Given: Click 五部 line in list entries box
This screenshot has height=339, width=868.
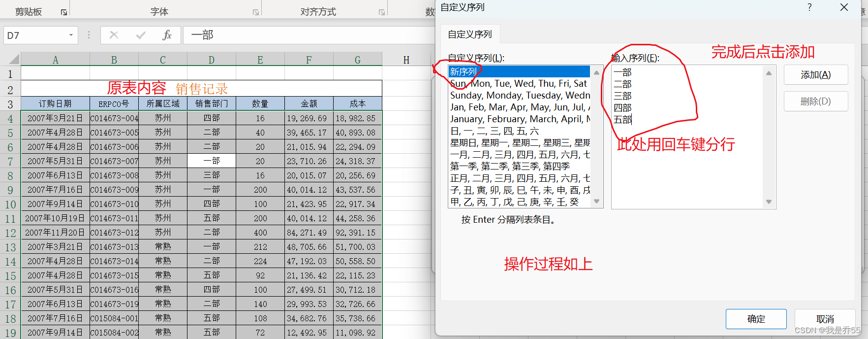Looking at the screenshot, I should (622, 119).
